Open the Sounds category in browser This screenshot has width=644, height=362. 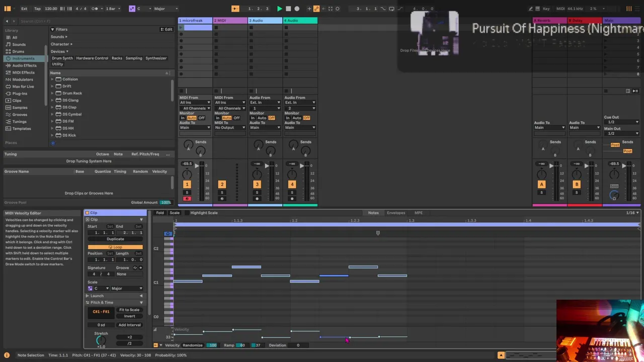pyautogui.click(x=19, y=44)
